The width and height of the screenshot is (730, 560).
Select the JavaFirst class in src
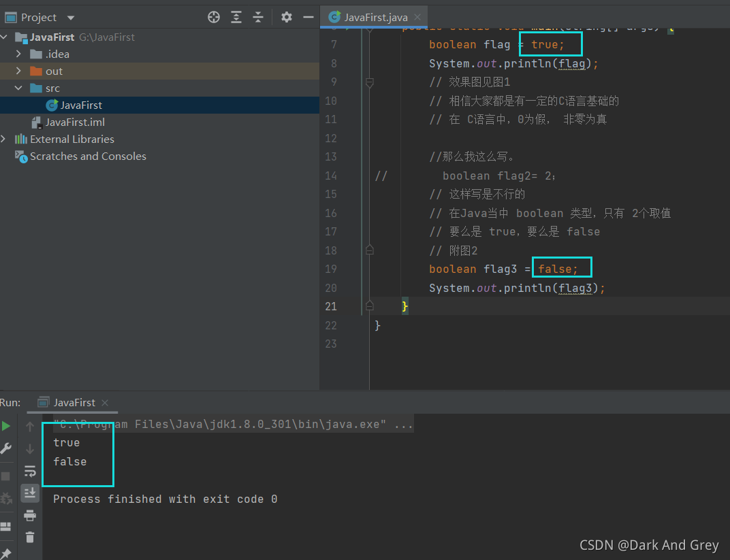81,105
